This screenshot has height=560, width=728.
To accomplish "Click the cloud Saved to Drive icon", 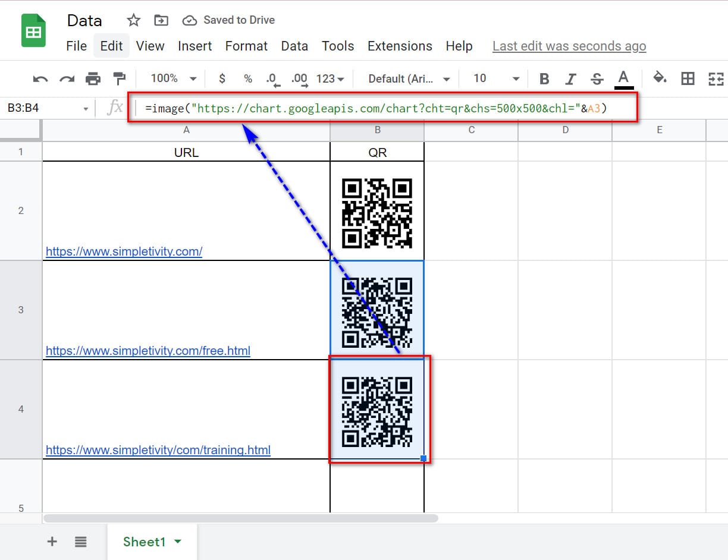I will pyautogui.click(x=190, y=20).
